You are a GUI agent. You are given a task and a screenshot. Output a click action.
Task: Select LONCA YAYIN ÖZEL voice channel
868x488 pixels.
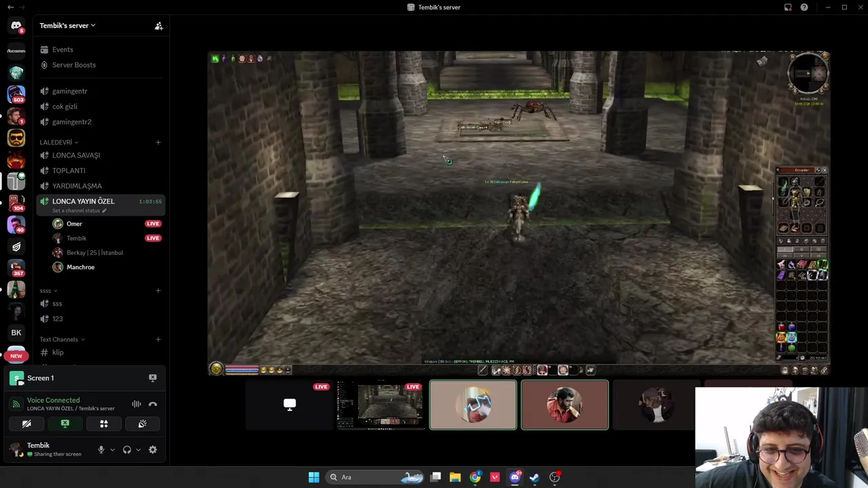pos(101,205)
